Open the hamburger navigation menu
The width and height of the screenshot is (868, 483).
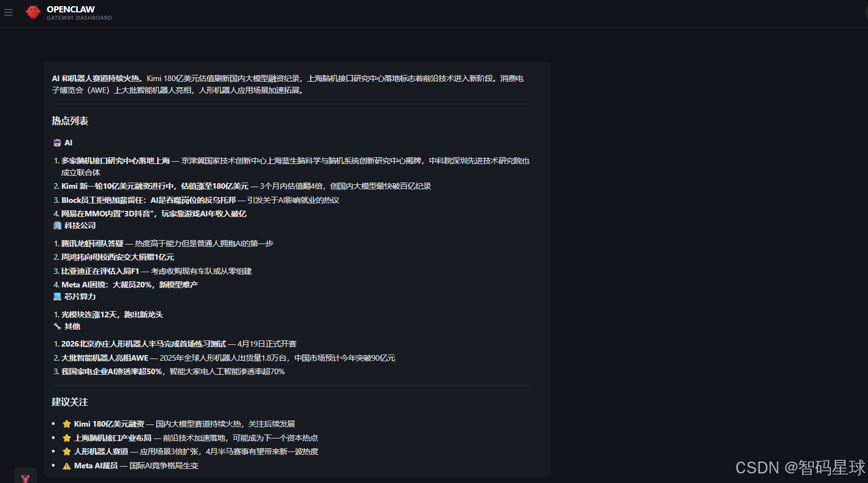pos(8,12)
